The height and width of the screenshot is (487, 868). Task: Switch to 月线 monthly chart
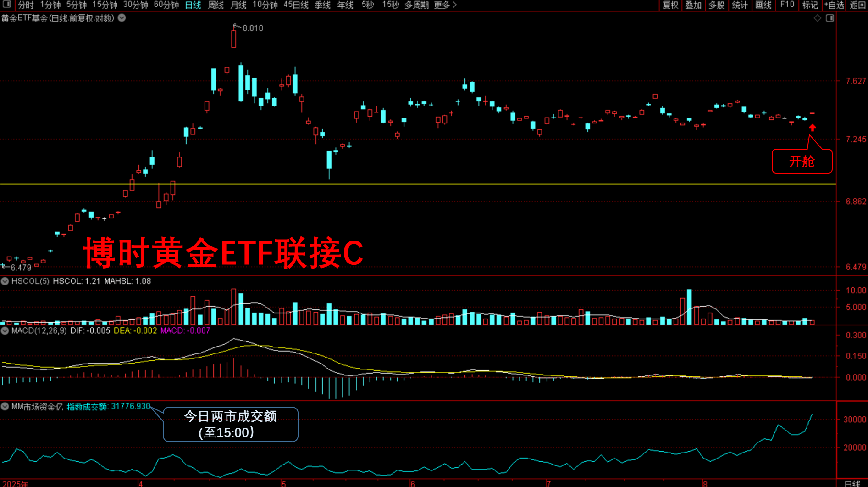pos(238,5)
